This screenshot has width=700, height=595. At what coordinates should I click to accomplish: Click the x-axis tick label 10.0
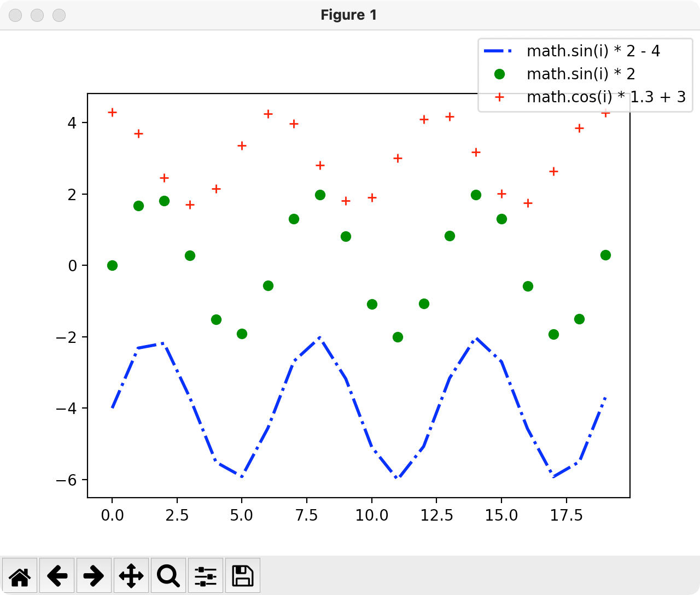point(372,516)
